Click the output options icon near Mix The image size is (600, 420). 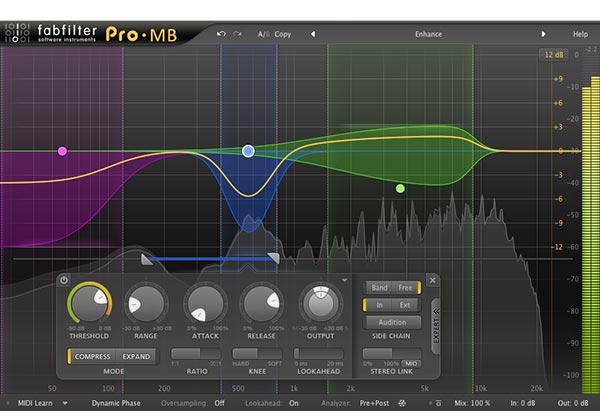(x=439, y=403)
